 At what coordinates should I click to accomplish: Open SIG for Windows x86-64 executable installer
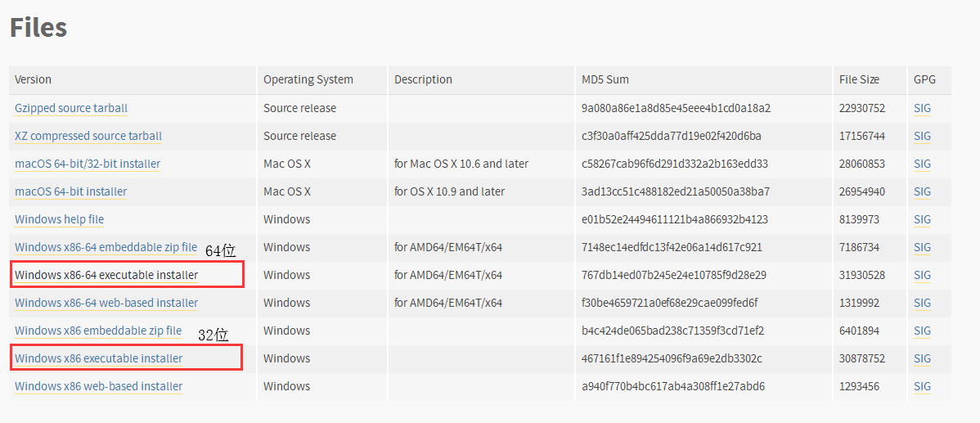click(x=922, y=275)
